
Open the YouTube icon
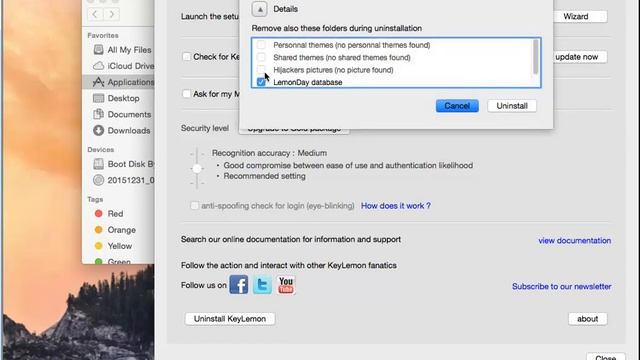[286, 284]
